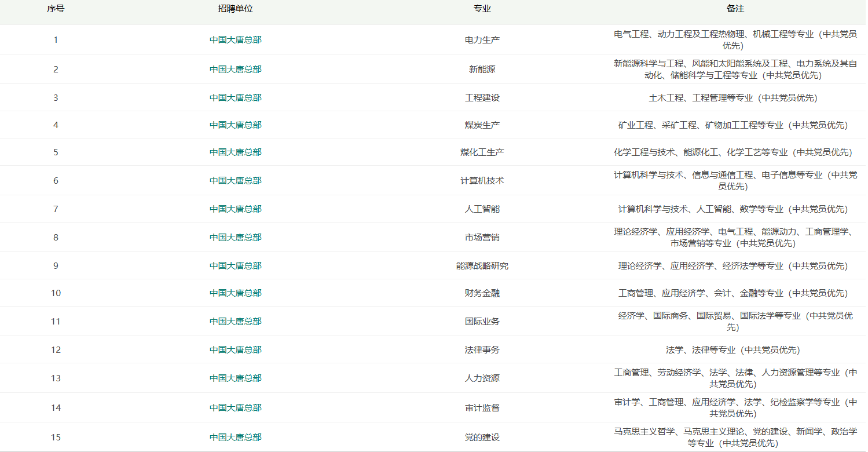
Task: Open 中国大唐总部 link in row 12
Action: pyautogui.click(x=235, y=350)
